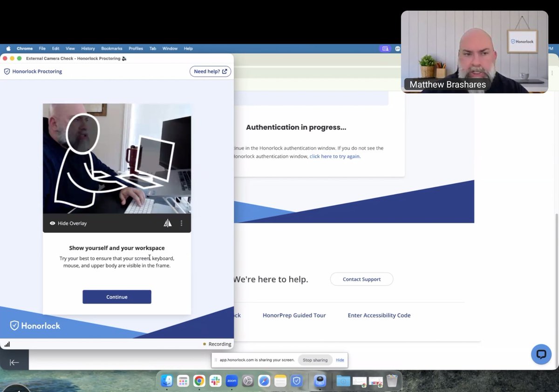Click the 'Show yourself and your workspace' heading

coord(117,248)
